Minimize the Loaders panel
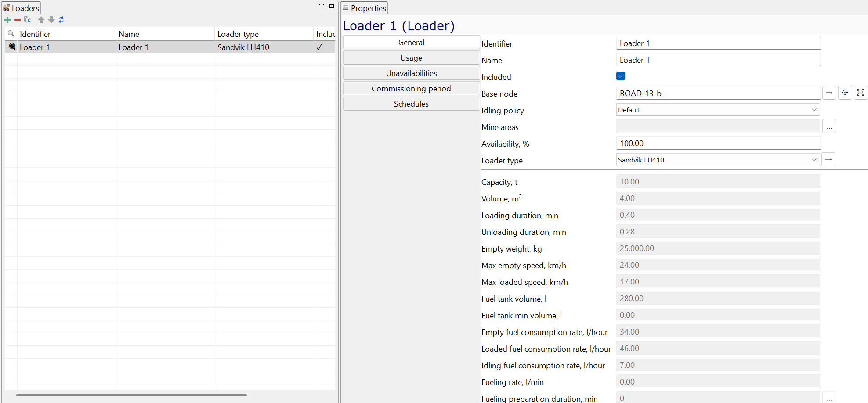The image size is (868, 403). [x=321, y=5]
